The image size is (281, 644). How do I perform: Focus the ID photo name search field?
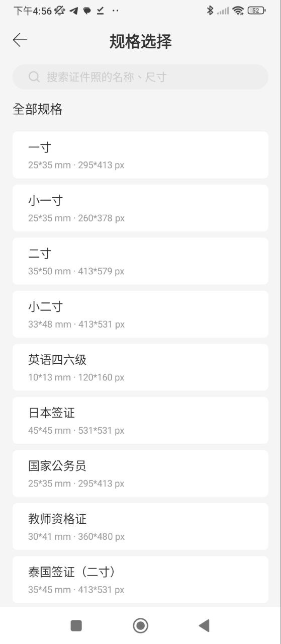(x=140, y=77)
